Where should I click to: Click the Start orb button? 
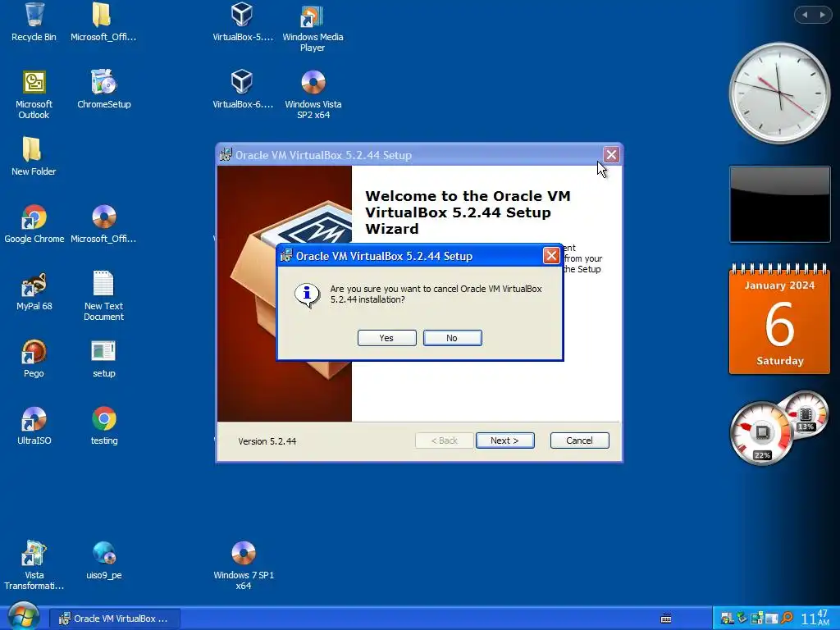(23, 616)
